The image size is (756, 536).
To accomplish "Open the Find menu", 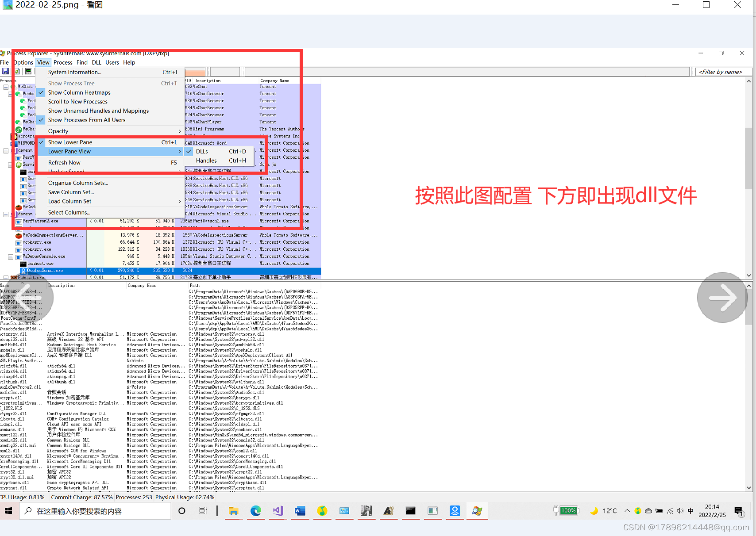I will pos(82,62).
